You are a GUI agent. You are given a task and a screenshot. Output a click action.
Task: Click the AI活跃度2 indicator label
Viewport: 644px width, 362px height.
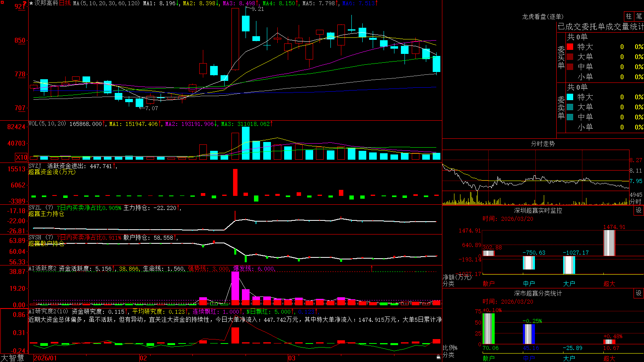point(42,269)
